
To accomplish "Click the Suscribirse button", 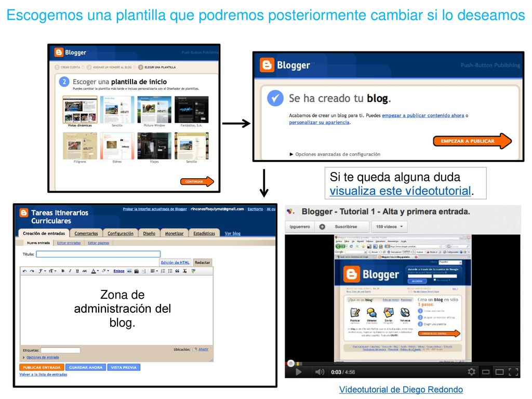I will coord(342,227).
